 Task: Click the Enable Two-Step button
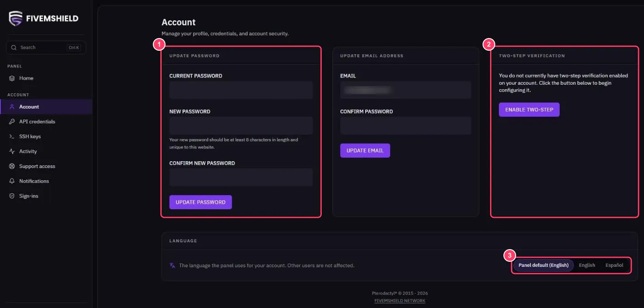[x=529, y=110]
